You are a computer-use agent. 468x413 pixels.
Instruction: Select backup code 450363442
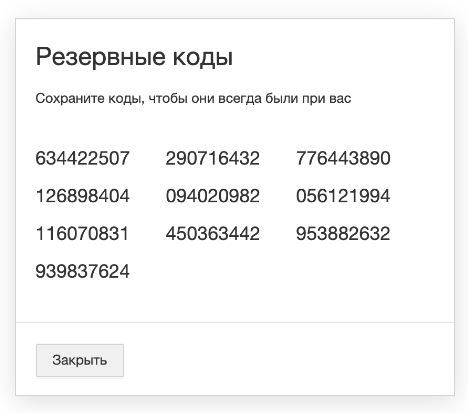(213, 233)
